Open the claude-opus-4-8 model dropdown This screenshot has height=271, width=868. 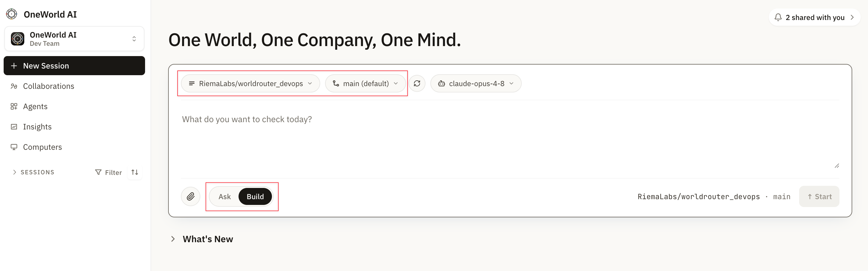pyautogui.click(x=476, y=83)
